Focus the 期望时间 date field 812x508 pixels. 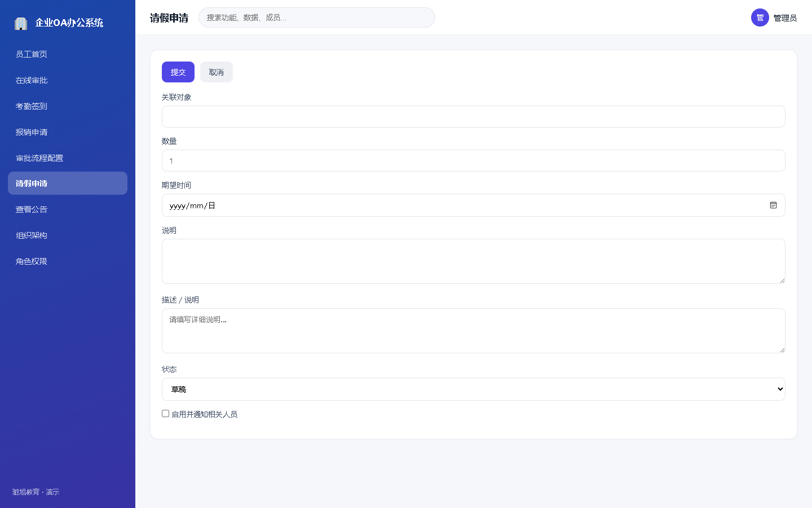(474, 205)
